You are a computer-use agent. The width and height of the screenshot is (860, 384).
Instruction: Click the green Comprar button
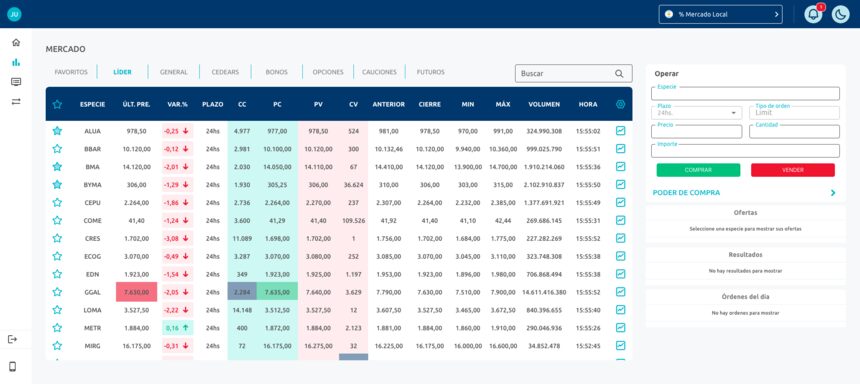698,170
